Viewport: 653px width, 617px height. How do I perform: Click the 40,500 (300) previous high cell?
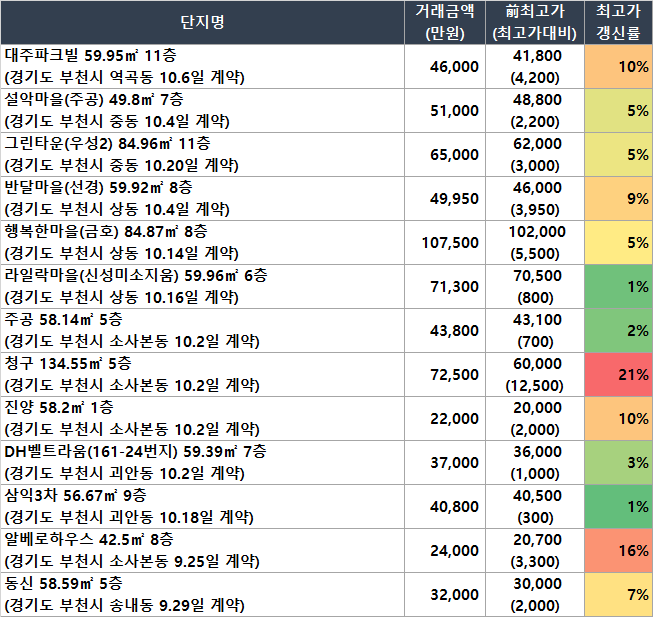(535, 507)
